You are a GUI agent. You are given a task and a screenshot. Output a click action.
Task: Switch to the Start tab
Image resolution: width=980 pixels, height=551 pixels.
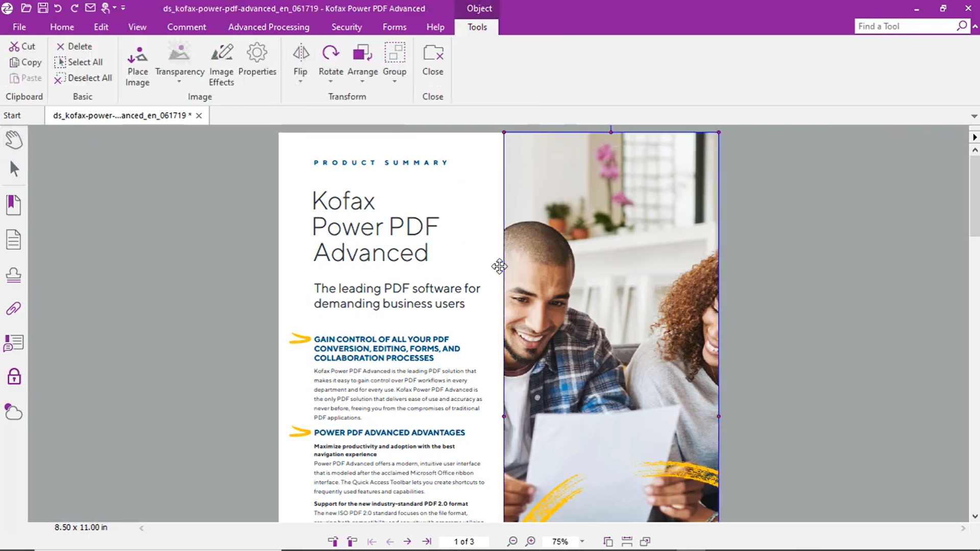coord(12,115)
